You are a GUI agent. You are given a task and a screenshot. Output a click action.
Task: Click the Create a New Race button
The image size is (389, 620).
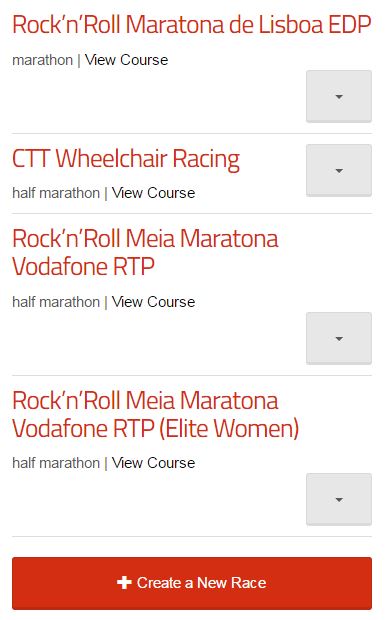[192, 583]
